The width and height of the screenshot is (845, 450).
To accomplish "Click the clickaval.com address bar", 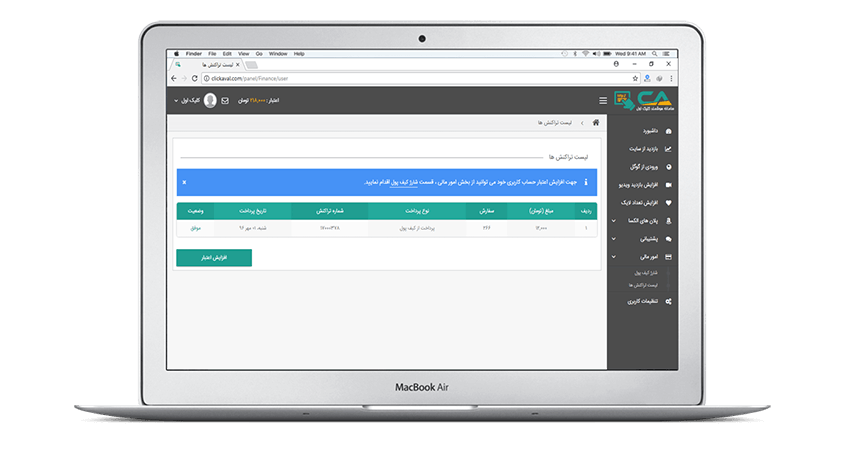I will 420,79.
